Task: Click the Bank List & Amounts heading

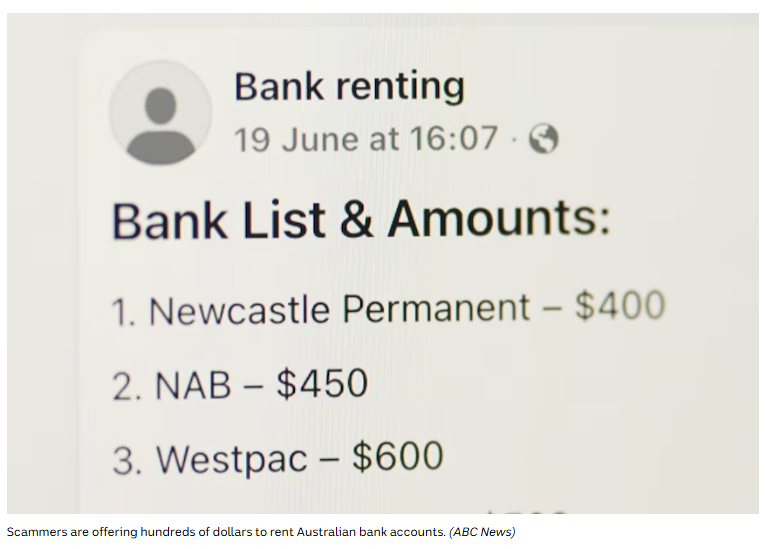Action: 362,219
